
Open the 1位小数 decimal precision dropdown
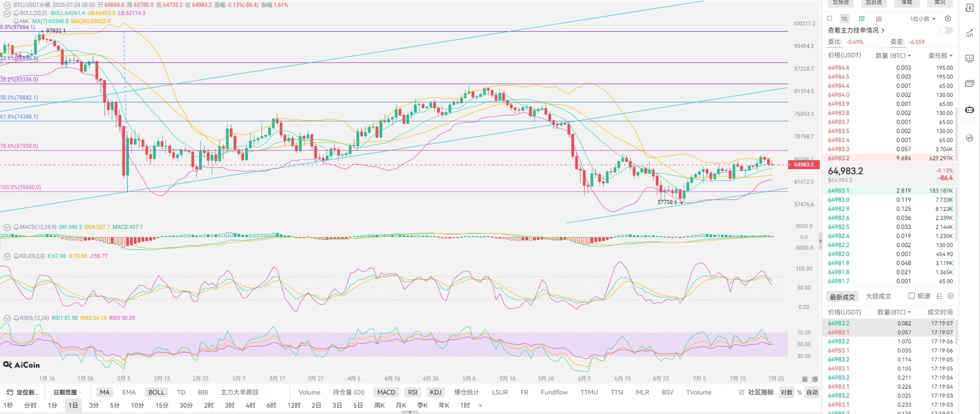[x=923, y=19]
